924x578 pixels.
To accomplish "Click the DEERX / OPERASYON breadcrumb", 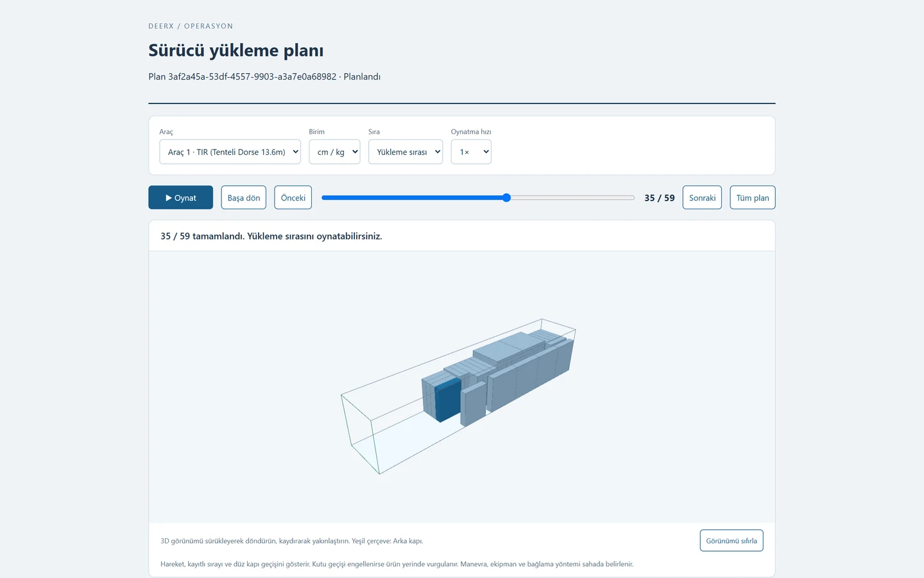I will (x=191, y=26).
